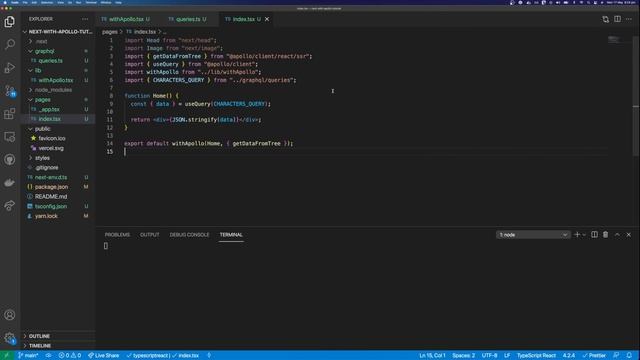The height and width of the screenshot is (360, 640).
Task: Open the 1: node terminal selector
Action: pyautogui.click(x=533, y=235)
